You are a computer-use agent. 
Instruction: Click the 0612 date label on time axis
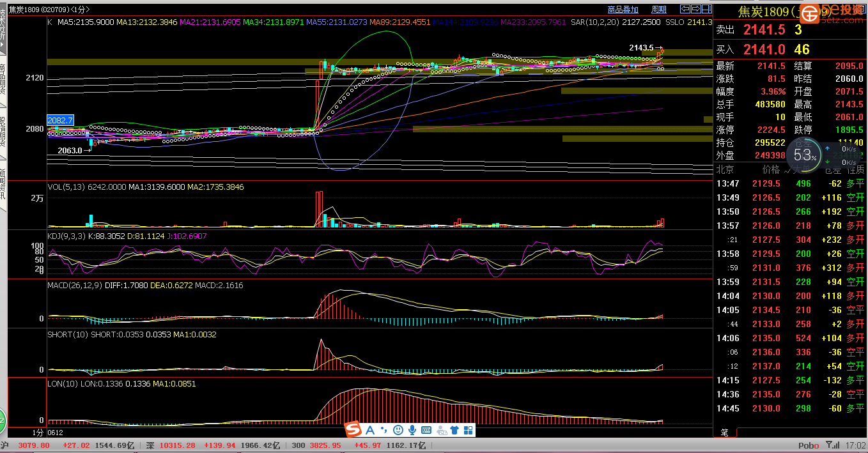point(56,433)
